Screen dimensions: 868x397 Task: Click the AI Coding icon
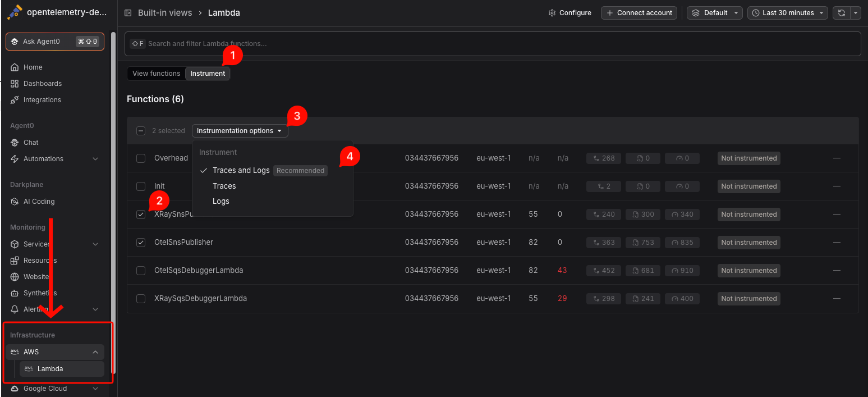pyautogui.click(x=15, y=202)
